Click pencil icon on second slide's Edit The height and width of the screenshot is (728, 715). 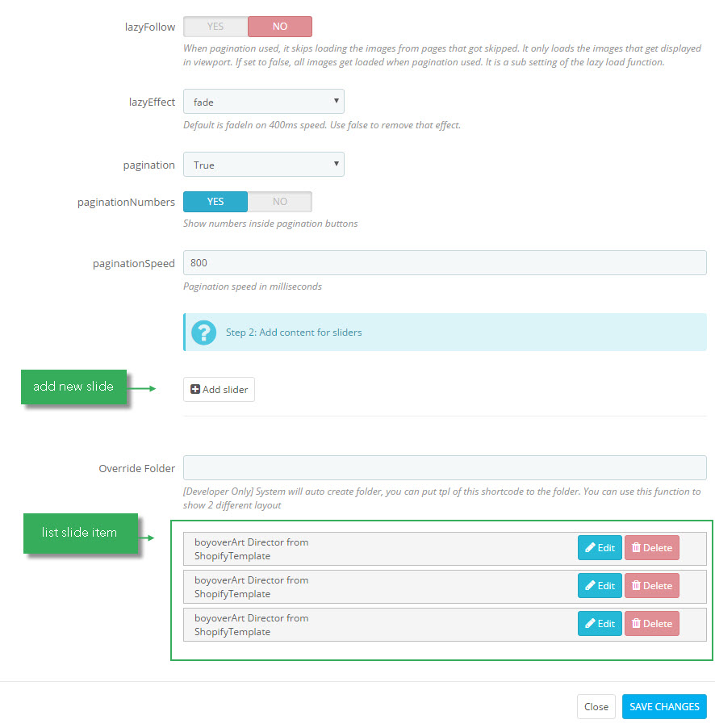click(x=590, y=585)
